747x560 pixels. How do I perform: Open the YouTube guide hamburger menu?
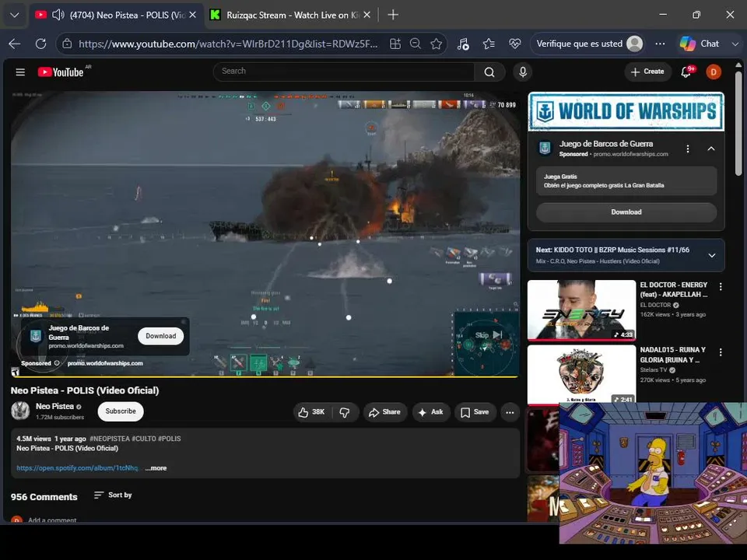20,72
